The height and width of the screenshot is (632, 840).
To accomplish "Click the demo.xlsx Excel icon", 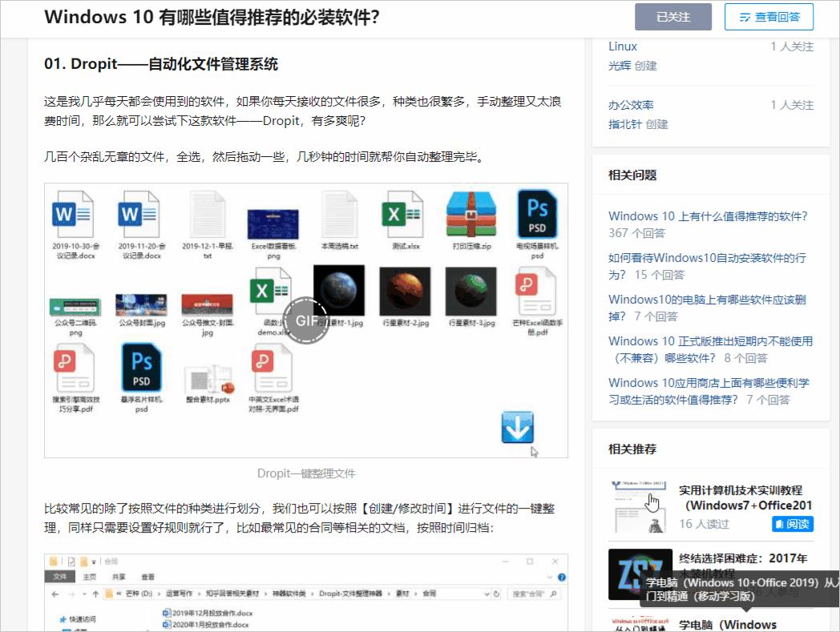I will (270, 292).
